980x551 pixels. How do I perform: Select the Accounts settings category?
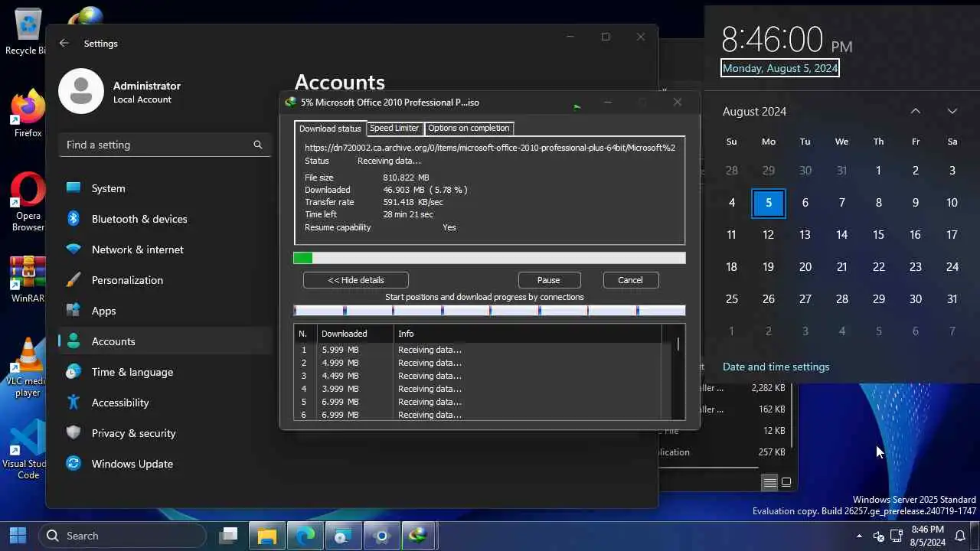165,341
